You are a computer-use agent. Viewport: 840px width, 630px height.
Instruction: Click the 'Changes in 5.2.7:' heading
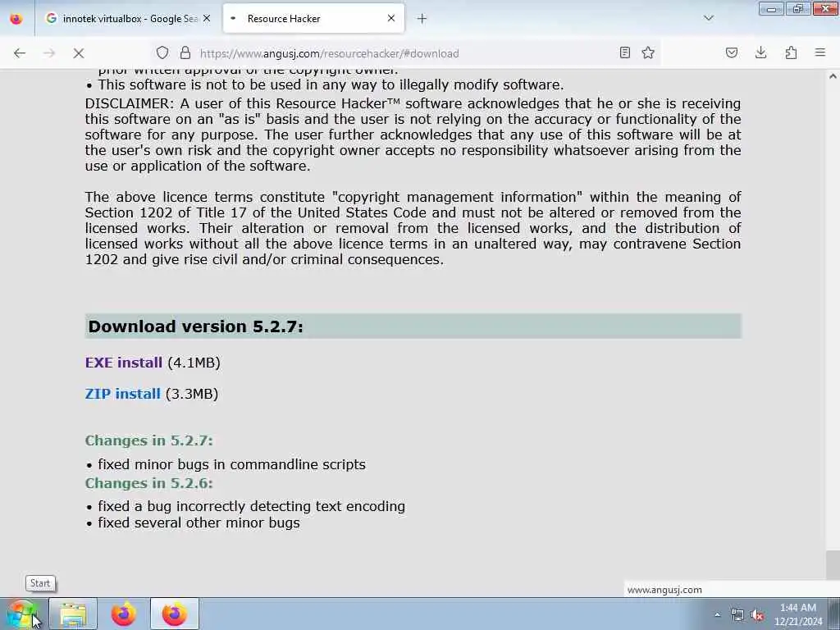[149, 441]
